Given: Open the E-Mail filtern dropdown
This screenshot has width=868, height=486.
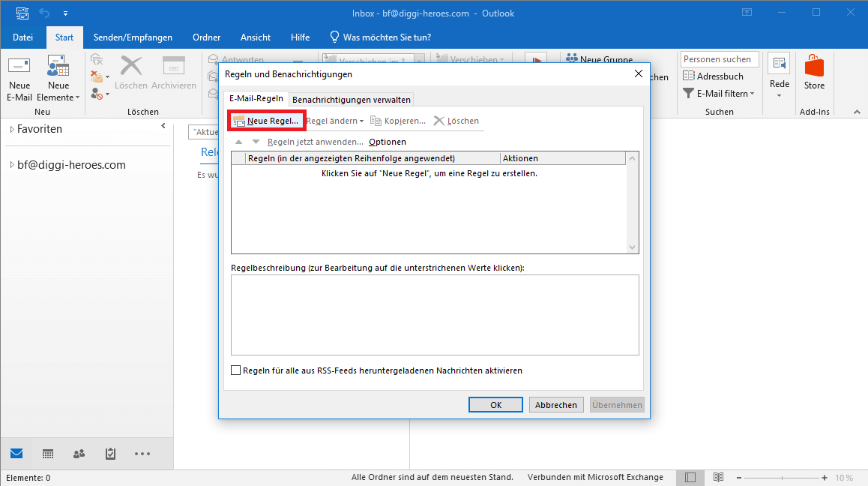Looking at the screenshot, I should 719,93.
